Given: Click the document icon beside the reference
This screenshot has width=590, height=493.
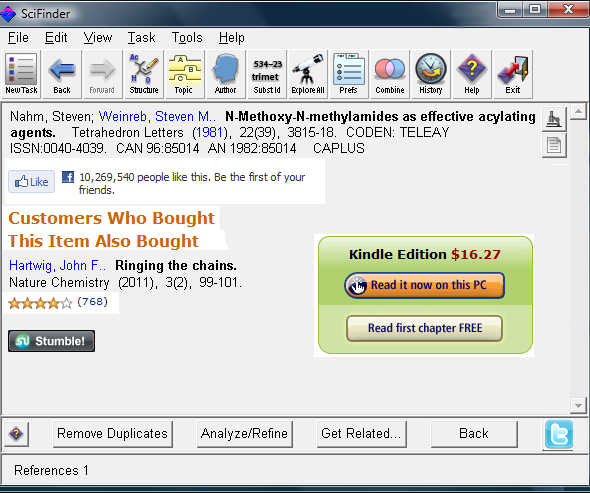Looking at the screenshot, I should [554, 145].
